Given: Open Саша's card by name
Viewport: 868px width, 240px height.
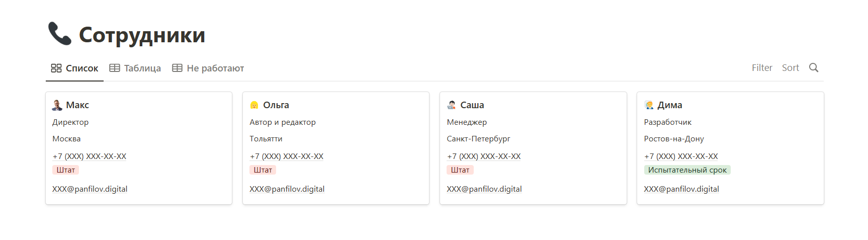Looking at the screenshot, I should (x=472, y=105).
